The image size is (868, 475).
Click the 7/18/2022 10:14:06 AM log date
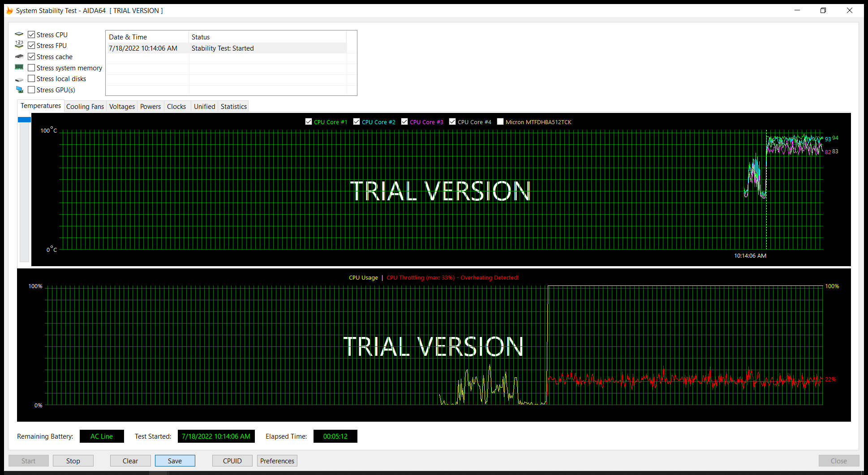pyautogui.click(x=143, y=48)
